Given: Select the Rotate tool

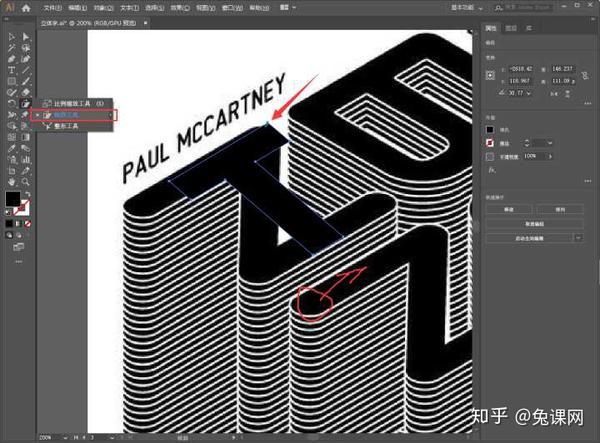Looking at the screenshot, I should point(11,104).
